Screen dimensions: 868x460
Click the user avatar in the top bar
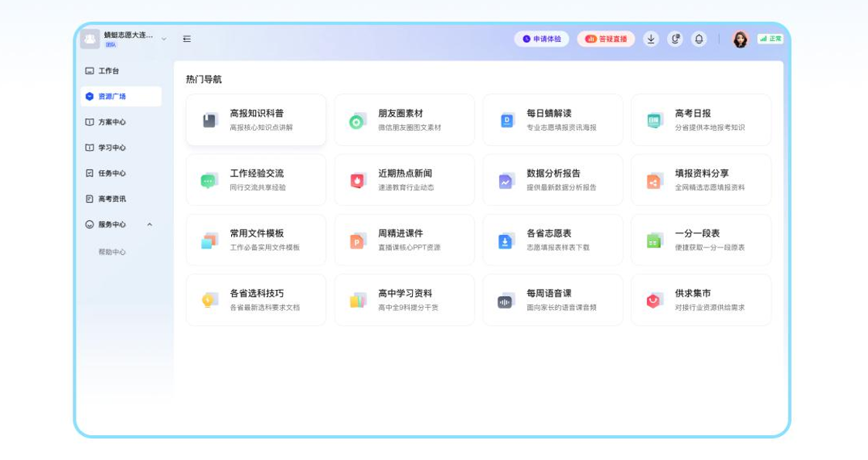point(740,37)
